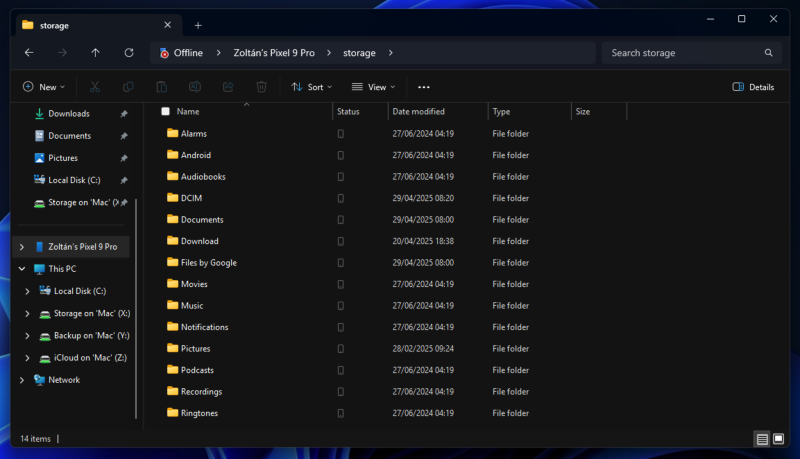Open Downloads in quick access
Screen dimensions: 800x459
[x=69, y=114]
